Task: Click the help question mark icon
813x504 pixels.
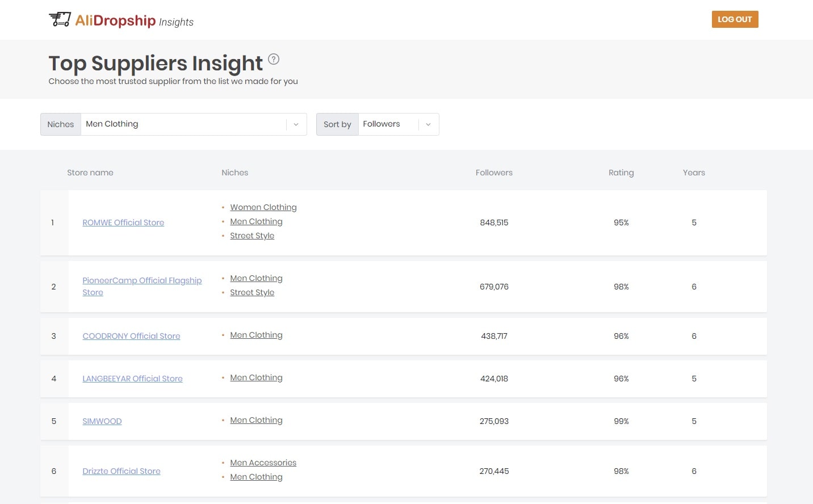Action: (x=274, y=59)
